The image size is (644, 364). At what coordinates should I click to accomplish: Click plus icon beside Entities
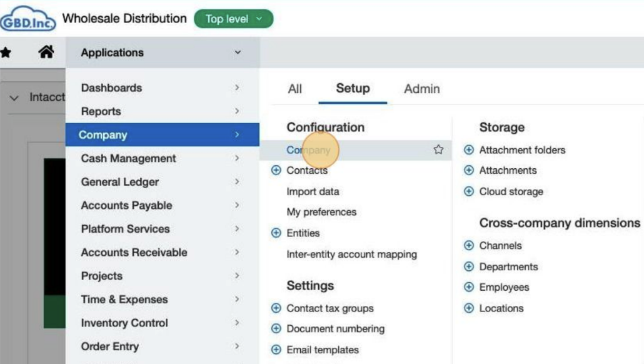point(276,233)
